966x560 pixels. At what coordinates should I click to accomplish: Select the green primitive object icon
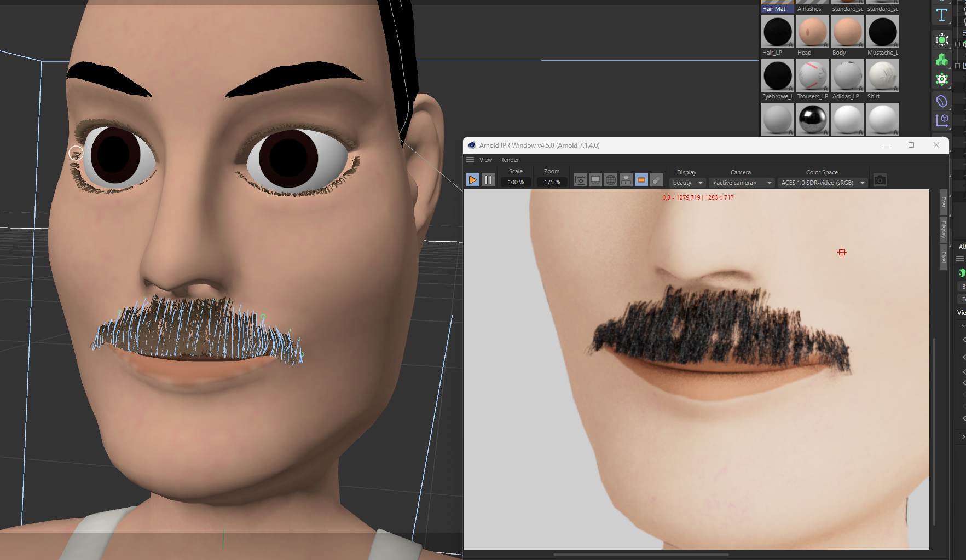coord(942,40)
